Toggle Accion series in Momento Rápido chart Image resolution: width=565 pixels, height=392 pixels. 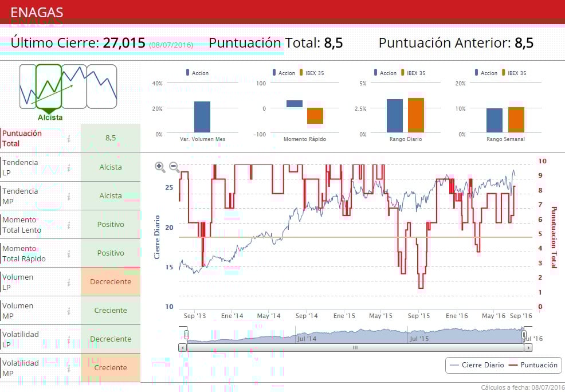284,73
